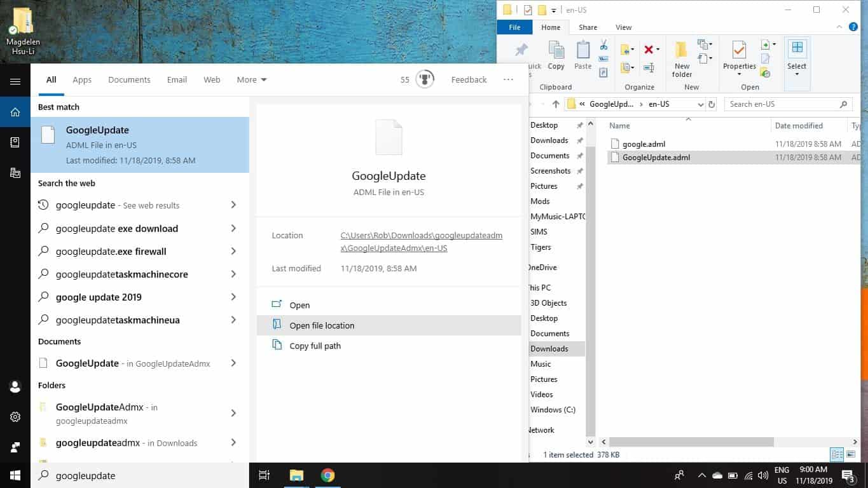This screenshot has width=868, height=488.
Task: Switch to the Documents search tab
Action: click(x=129, y=79)
